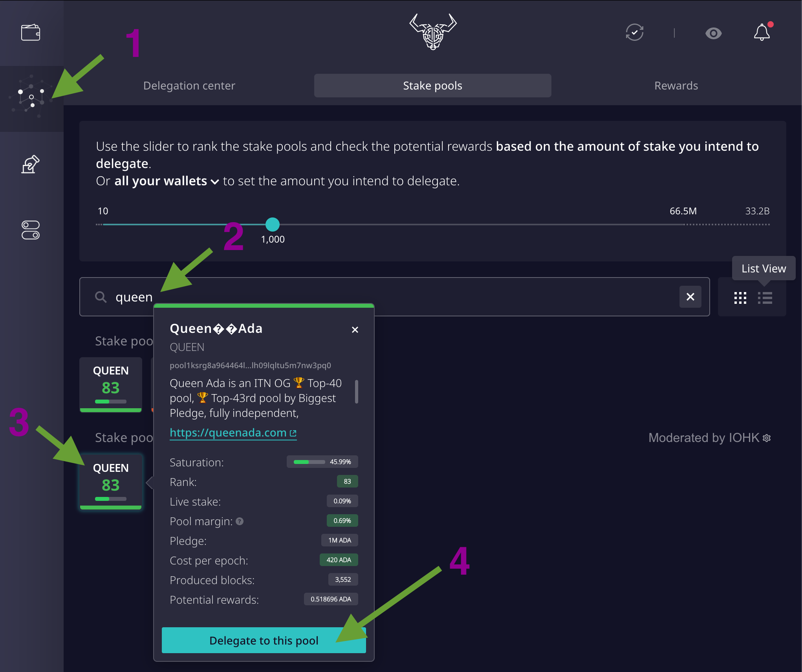Close the Queen Ada pool popup

point(355,330)
